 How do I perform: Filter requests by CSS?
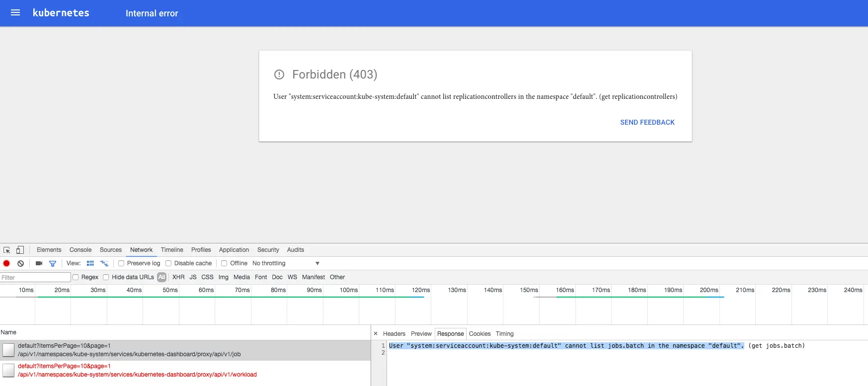207,277
